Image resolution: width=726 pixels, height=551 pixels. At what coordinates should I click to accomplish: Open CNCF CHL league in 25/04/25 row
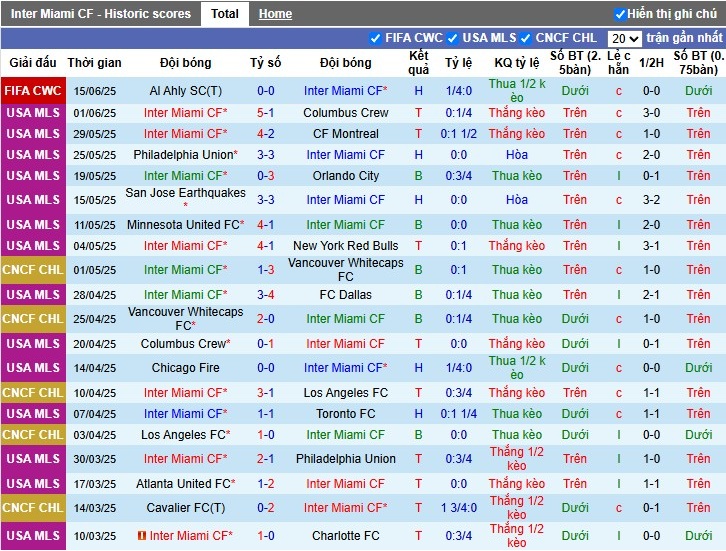[x=33, y=319]
